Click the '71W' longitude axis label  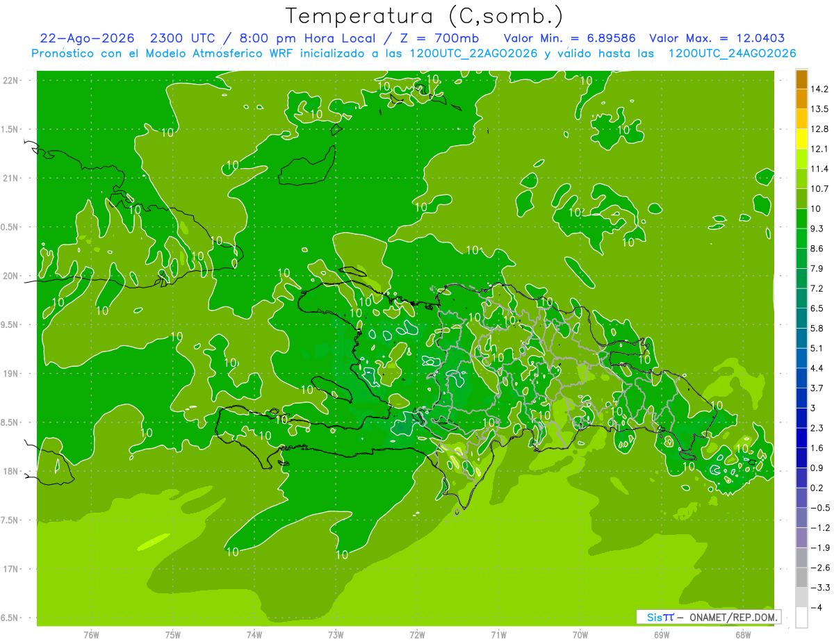tap(498, 634)
